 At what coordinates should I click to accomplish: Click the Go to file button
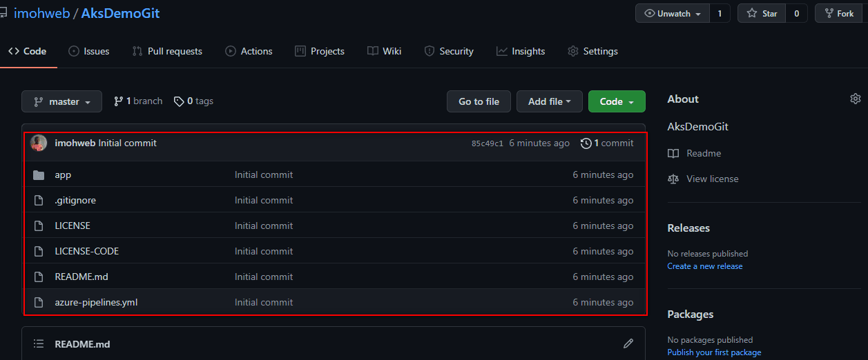(479, 101)
